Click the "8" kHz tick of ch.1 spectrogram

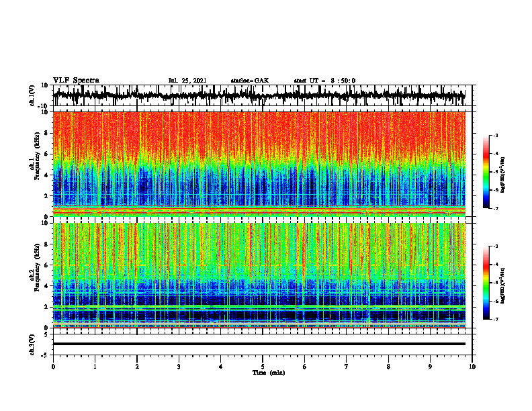pyautogui.click(x=47, y=133)
